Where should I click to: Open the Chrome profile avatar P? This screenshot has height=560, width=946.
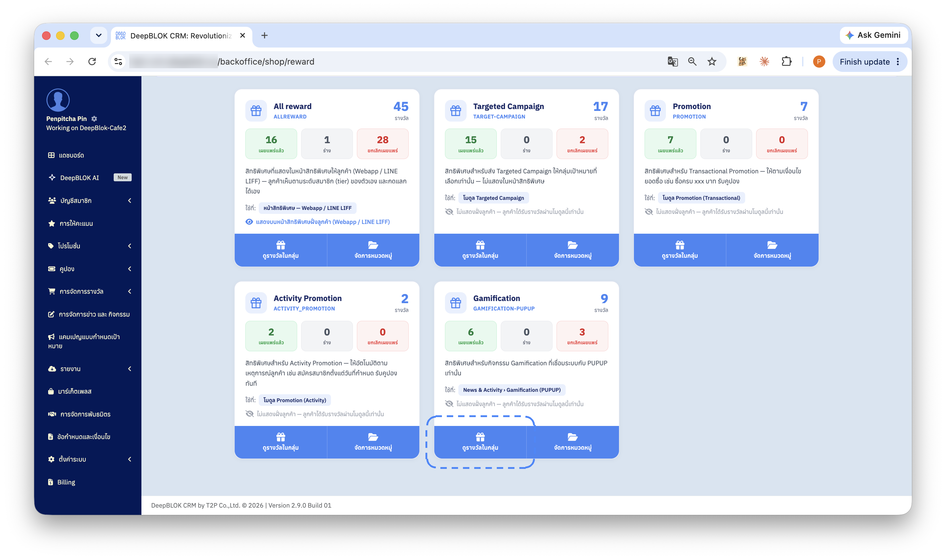pyautogui.click(x=819, y=62)
